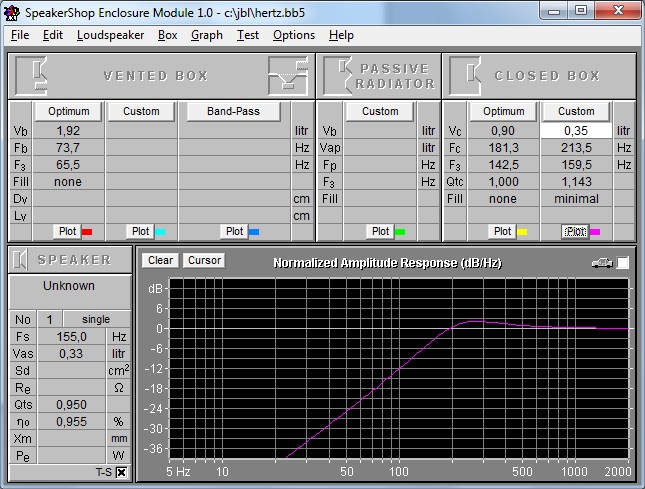Enable the graph Cursor button

coord(204,260)
